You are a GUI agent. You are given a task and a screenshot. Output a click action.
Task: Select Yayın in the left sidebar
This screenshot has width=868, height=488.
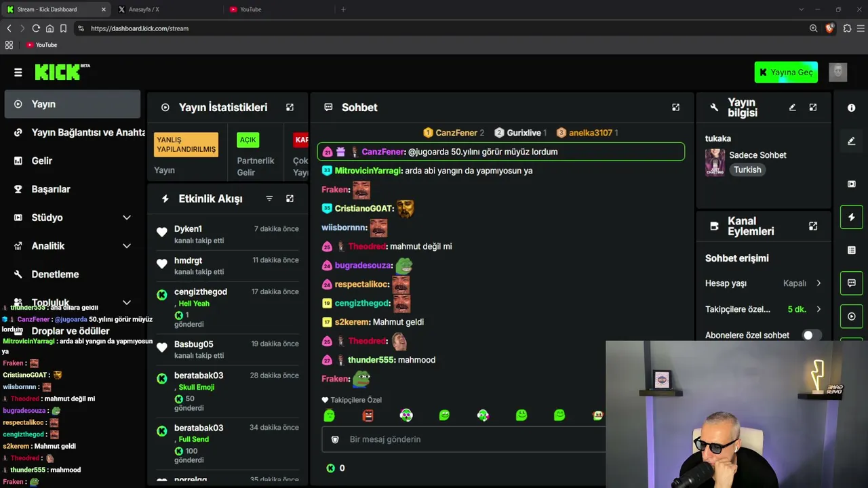click(x=73, y=104)
